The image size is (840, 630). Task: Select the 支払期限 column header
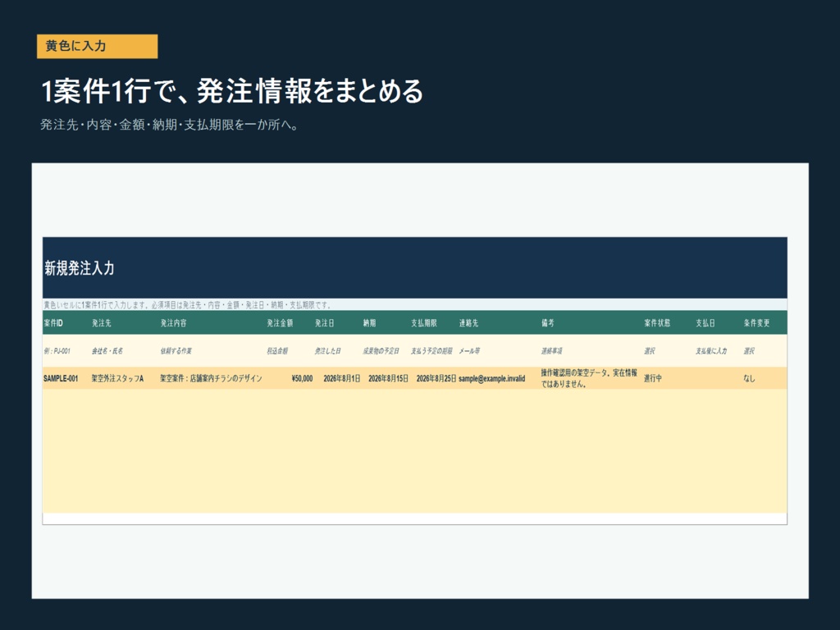point(424,323)
